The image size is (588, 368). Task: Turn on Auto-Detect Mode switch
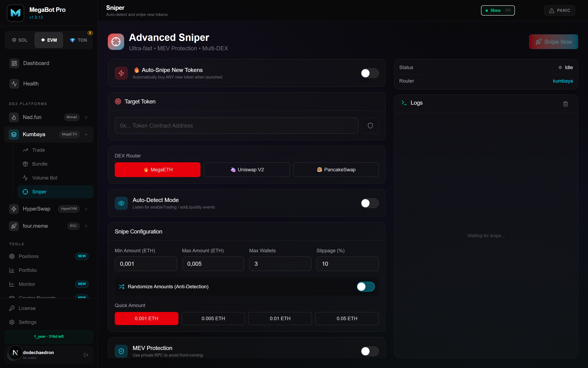[370, 203]
